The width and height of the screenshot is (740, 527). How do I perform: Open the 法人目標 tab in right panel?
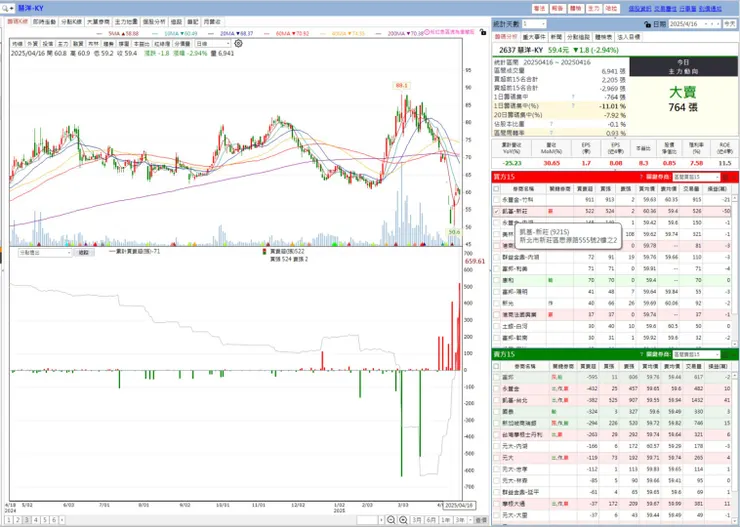[x=629, y=37]
